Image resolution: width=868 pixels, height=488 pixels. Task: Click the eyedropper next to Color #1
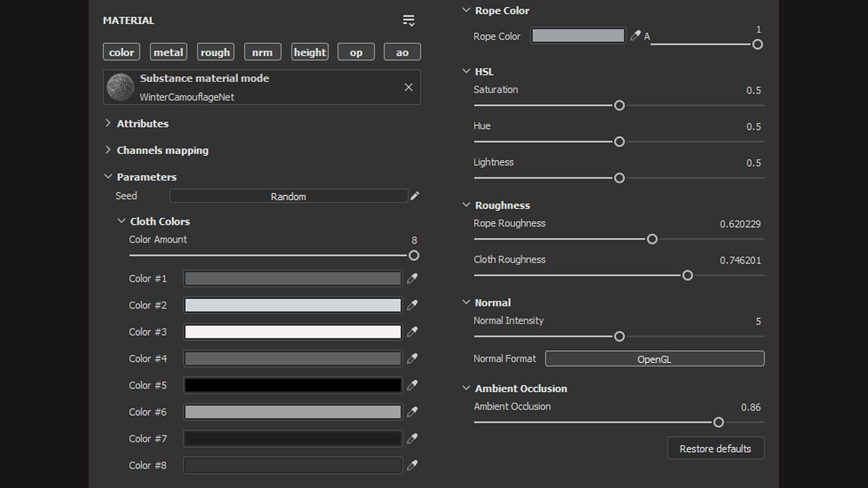tap(412, 279)
